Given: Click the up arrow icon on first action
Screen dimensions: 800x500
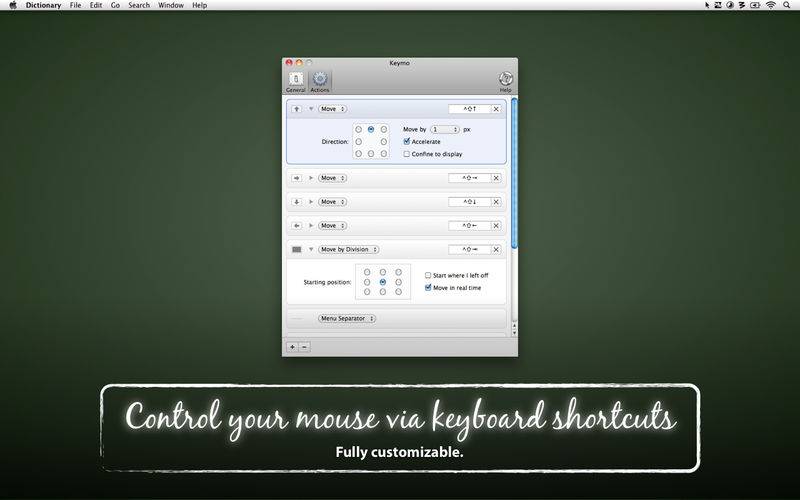Looking at the screenshot, I should pos(297,109).
